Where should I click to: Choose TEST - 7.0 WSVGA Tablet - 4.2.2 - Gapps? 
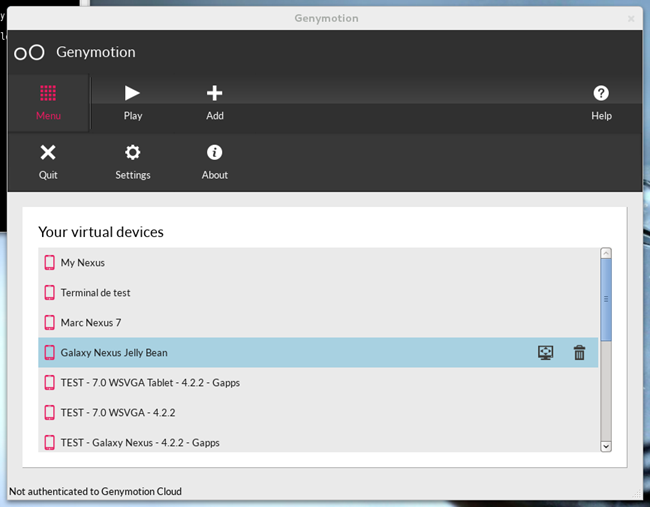point(318,382)
